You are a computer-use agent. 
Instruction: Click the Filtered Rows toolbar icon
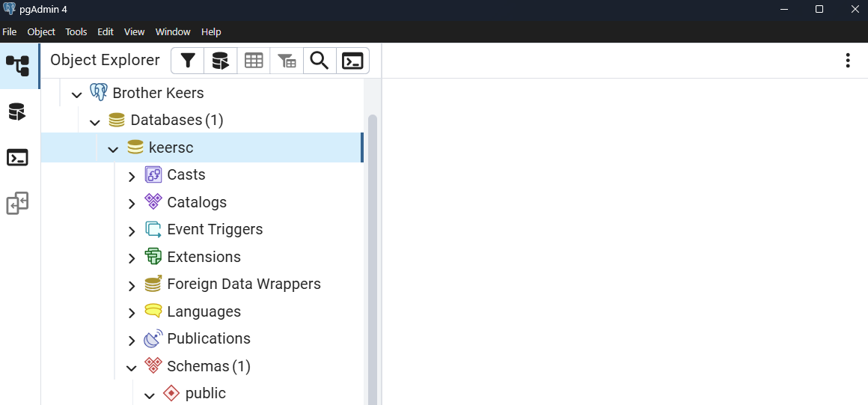[189, 61]
